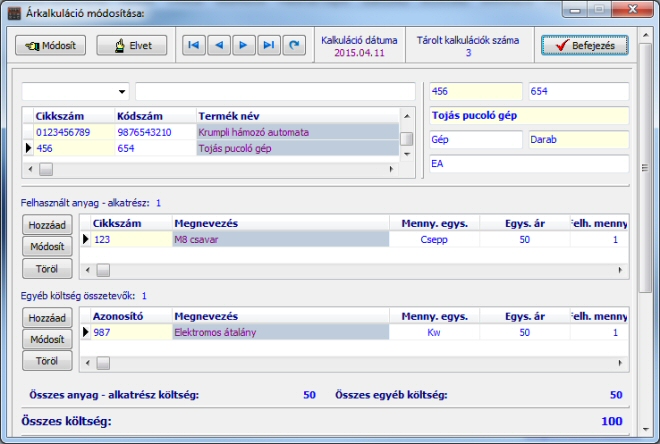Screen dimensions: 660x444
Task: Click the Elvet discard button
Action: pyautogui.click(x=132, y=45)
